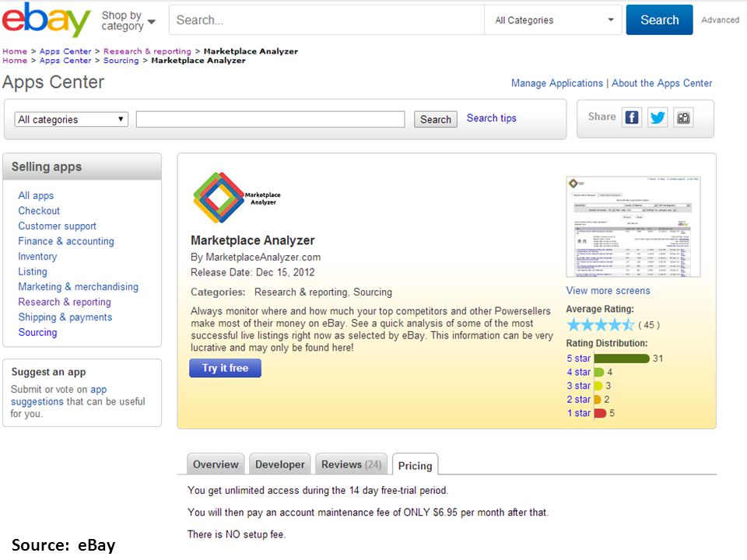Image resolution: width=747 pixels, height=560 pixels.
Task: Click 'Release Date: Dec 15, 2012' text
Action: (252, 272)
